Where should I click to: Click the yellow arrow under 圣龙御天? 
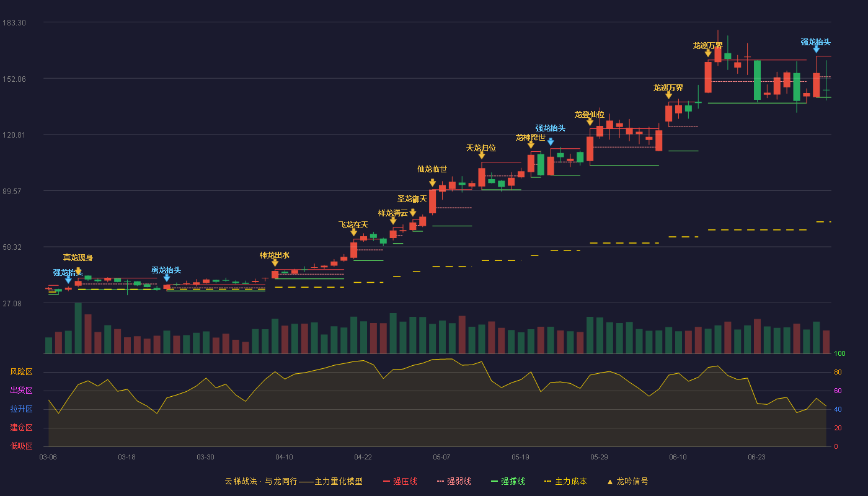tap(413, 213)
